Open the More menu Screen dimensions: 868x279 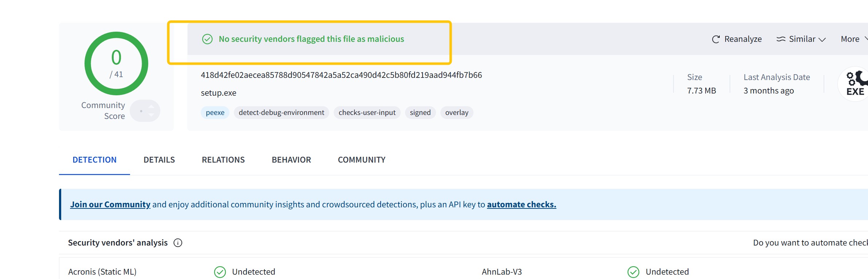click(x=854, y=39)
